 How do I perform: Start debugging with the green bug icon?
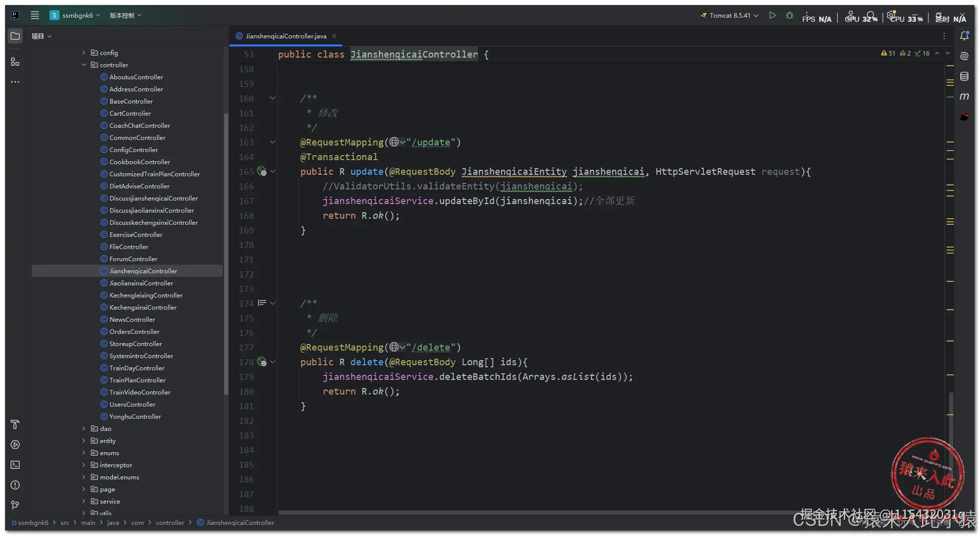[790, 16]
